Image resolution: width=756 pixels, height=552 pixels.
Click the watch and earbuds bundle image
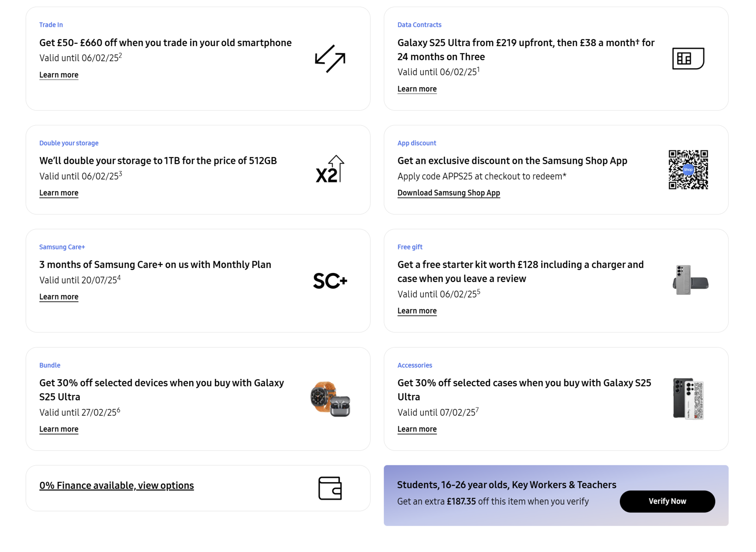coord(330,399)
